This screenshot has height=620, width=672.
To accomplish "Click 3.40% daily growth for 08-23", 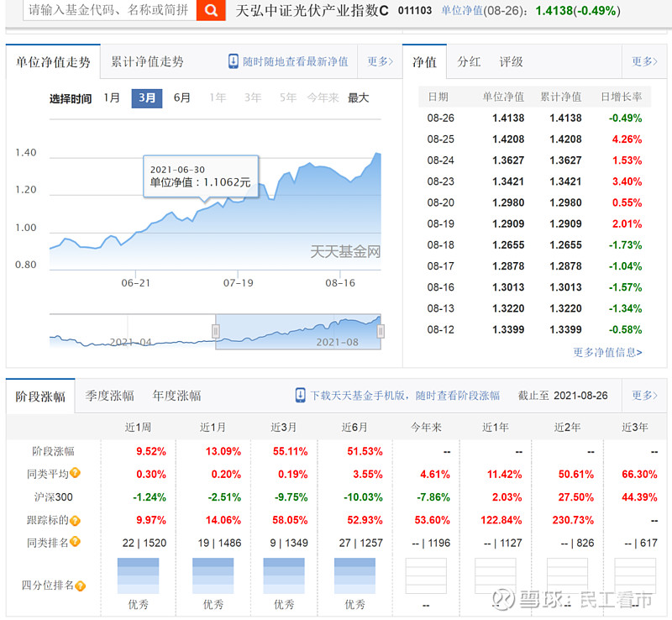I will pyautogui.click(x=627, y=181).
